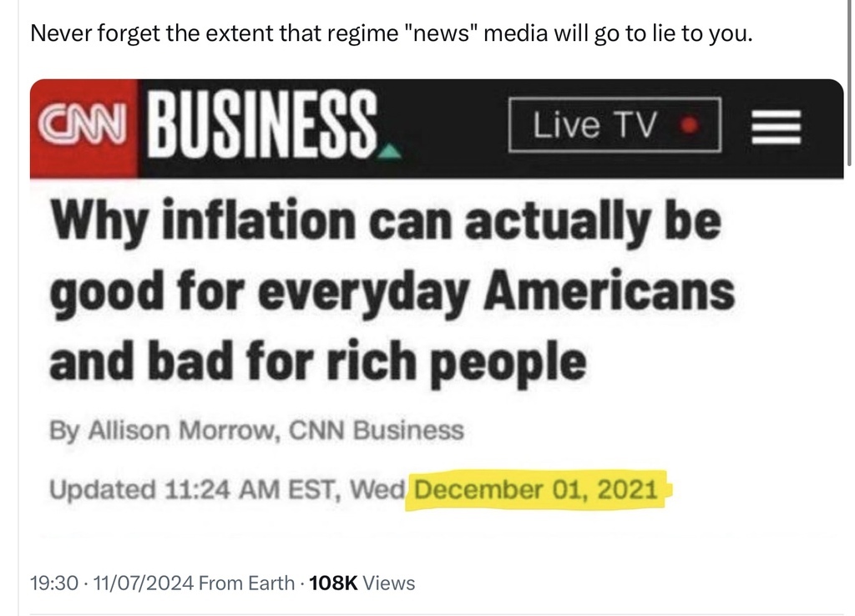Open the hamburger menu icon

coord(775,127)
